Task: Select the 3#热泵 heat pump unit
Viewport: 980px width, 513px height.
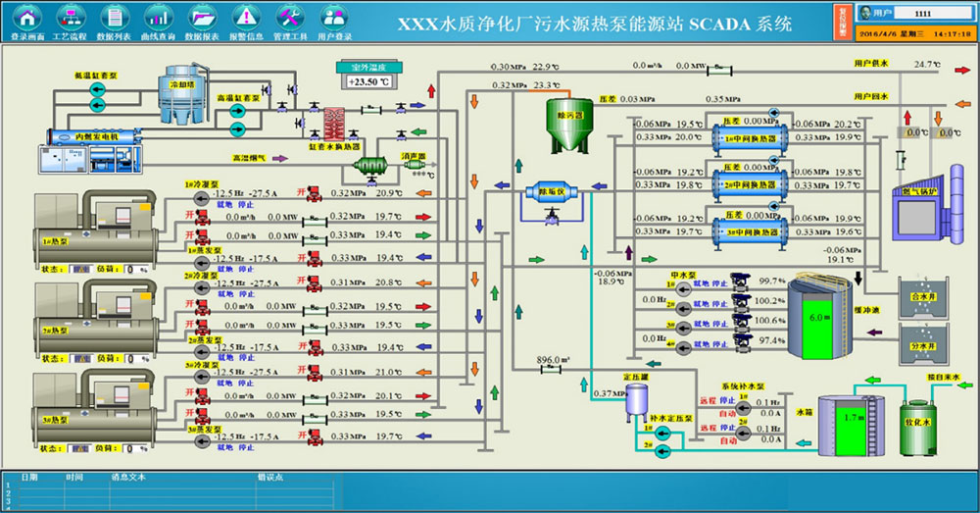Action: pyautogui.click(x=95, y=407)
